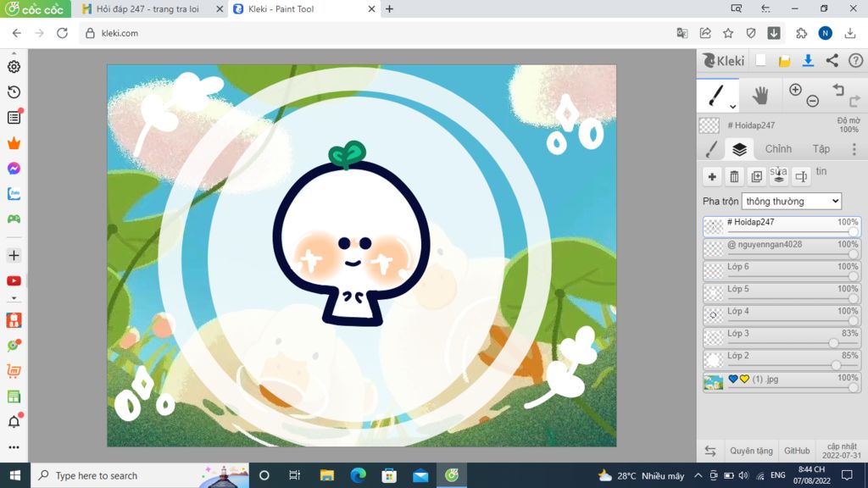The width and height of the screenshot is (868, 488).
Task: Click the Windows search box
Action: [140, 475]
